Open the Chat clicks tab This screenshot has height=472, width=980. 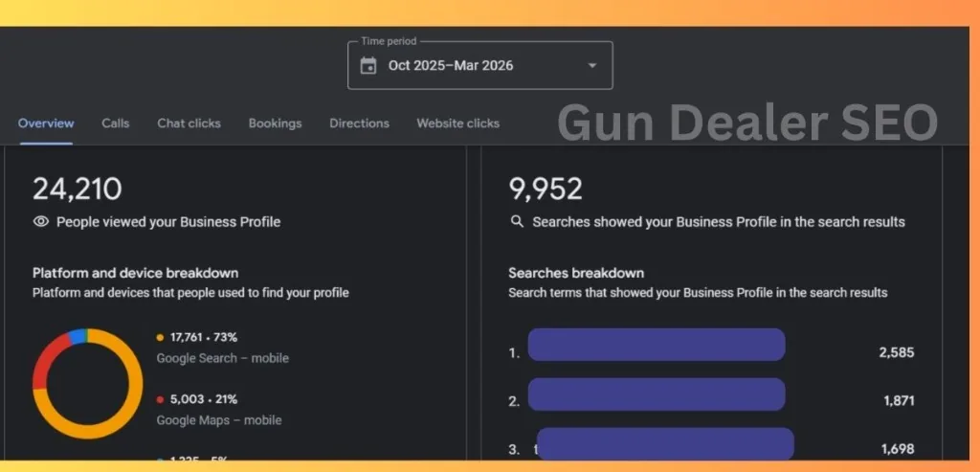point(189,124)
